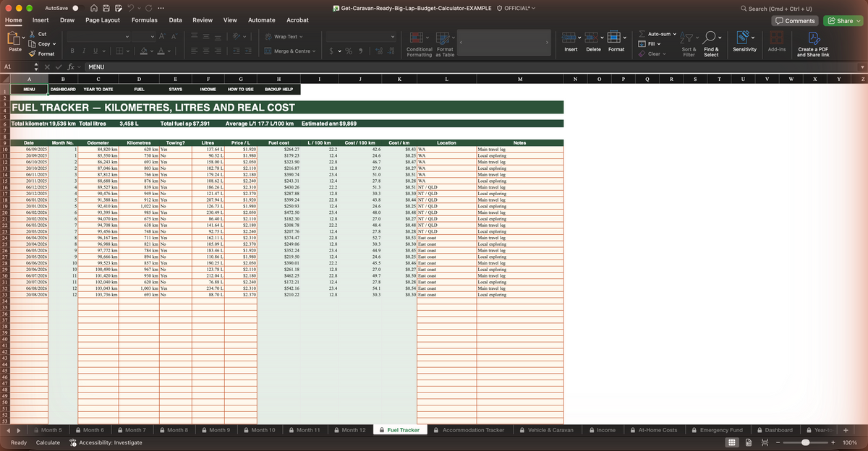Open the number format combo box
The image size is (868, 451).
362,36
